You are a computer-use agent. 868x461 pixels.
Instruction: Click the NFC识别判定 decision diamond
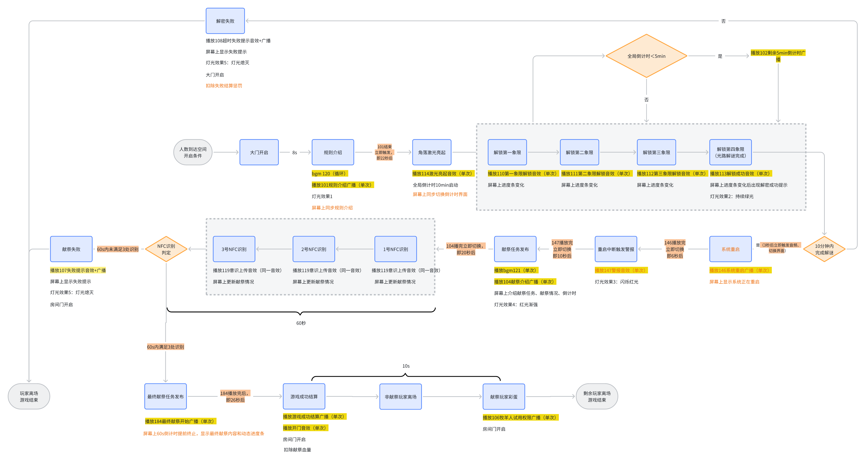[x=166, y=249]
